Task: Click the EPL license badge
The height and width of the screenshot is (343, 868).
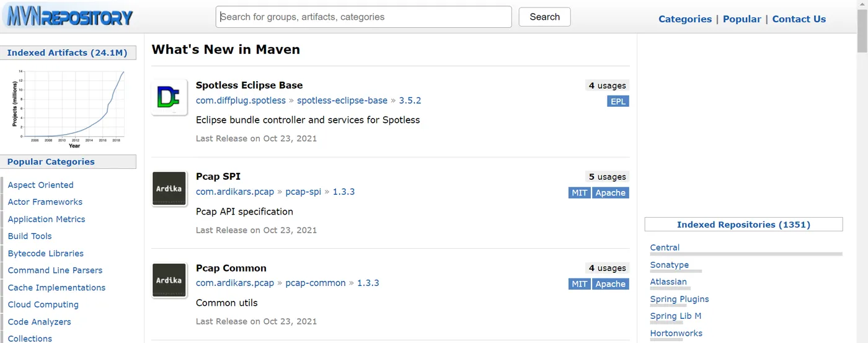Action: coord(618,101)
